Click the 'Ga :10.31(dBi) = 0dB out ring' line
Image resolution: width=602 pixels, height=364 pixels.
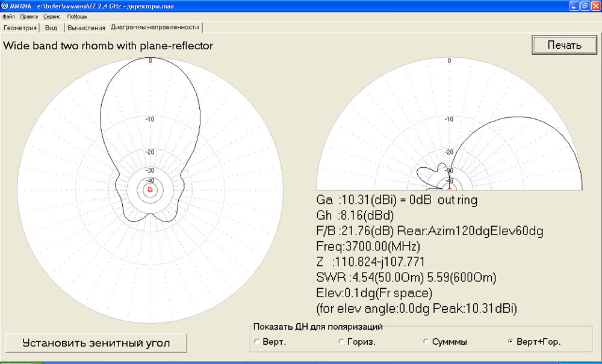(x=397, y=200)
